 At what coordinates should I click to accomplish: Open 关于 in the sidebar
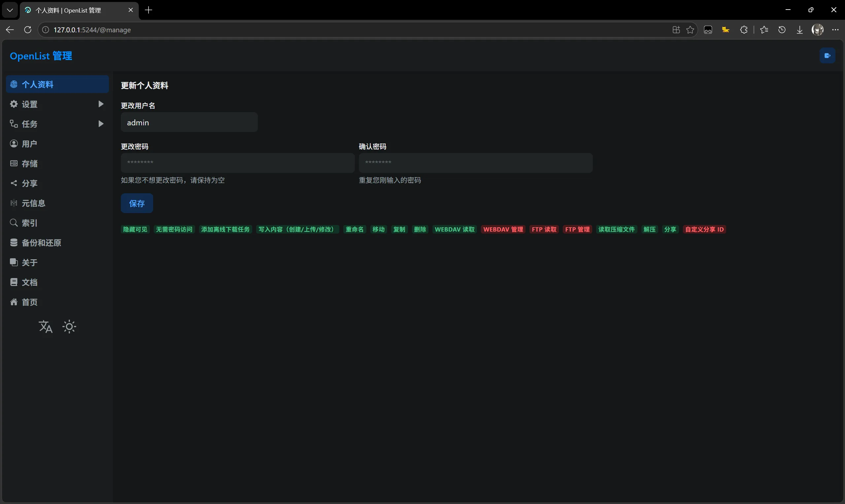click(57, 263)
